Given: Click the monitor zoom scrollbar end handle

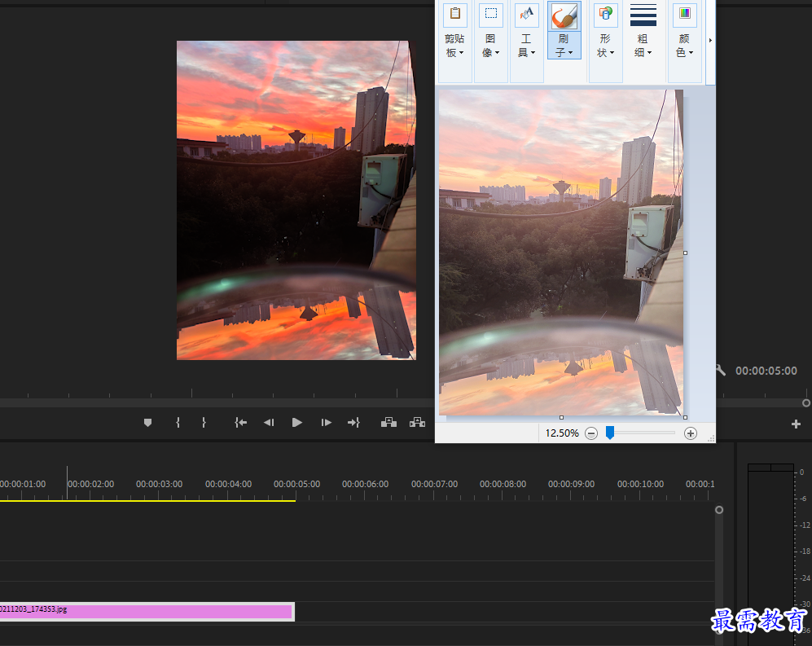Looking at the screenshot, I should click(805, 403).
